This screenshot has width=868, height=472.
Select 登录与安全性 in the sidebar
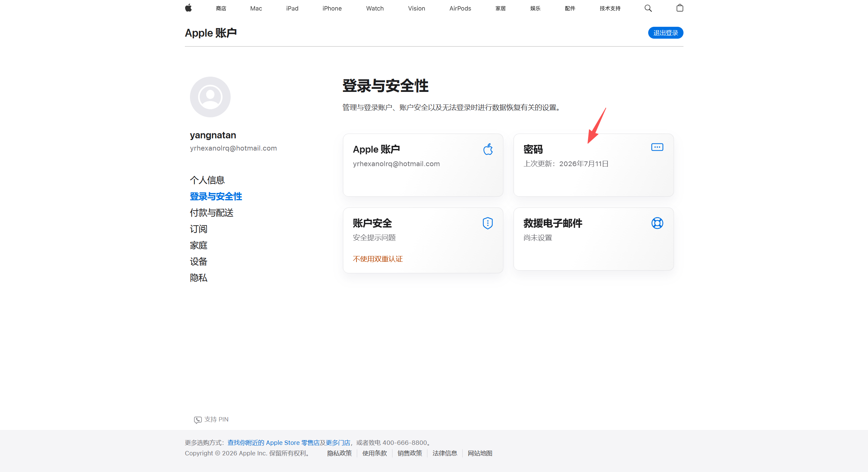point(216,196)
